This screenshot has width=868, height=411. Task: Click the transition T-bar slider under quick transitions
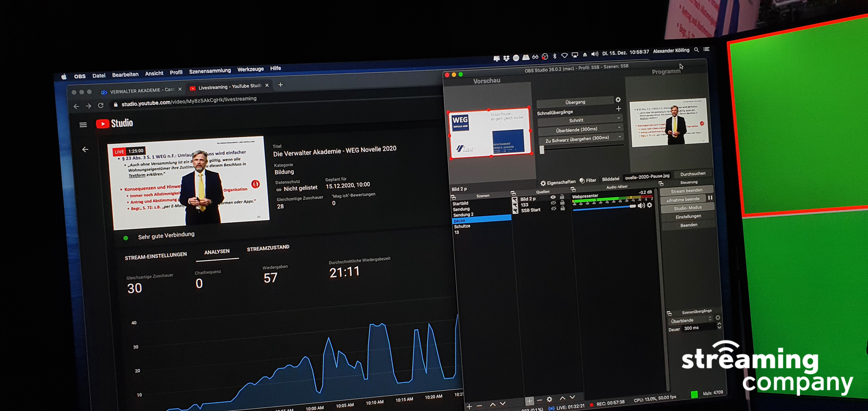point(542,150)
